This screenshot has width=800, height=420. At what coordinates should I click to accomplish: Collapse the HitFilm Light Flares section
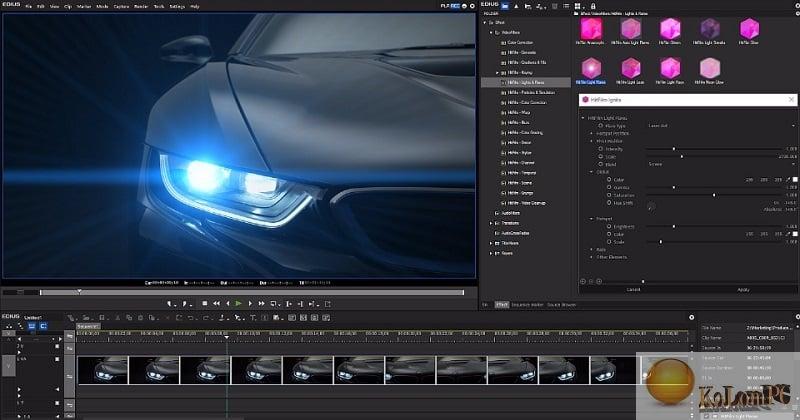pos(583,118)
